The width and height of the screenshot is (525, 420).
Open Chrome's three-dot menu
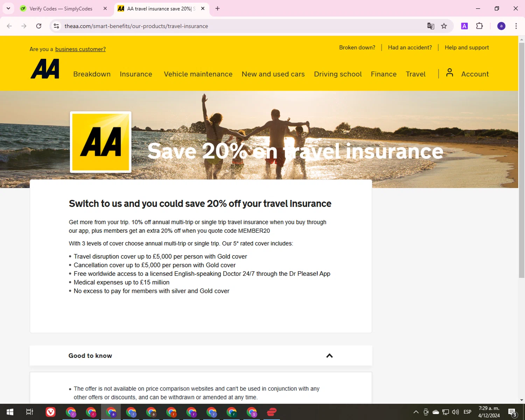point(516,26)
